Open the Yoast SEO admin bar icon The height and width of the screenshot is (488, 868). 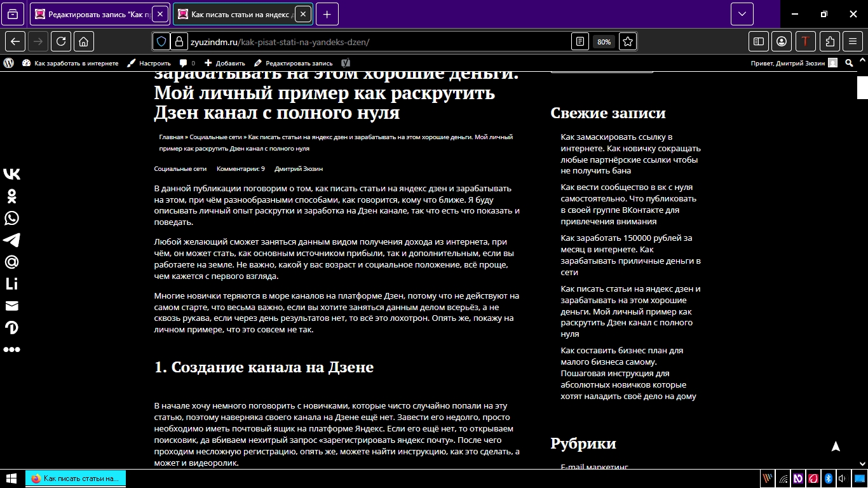[346, 63]
